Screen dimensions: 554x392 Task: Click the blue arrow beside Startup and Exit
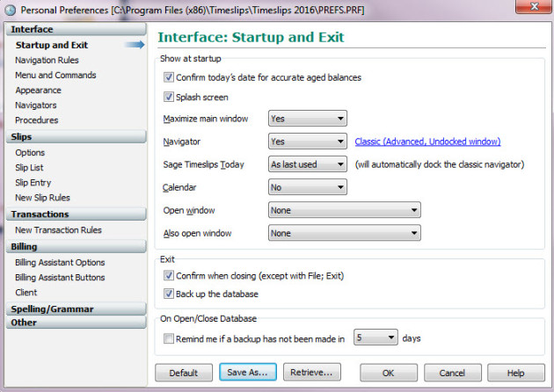click(x=135, y=45)
